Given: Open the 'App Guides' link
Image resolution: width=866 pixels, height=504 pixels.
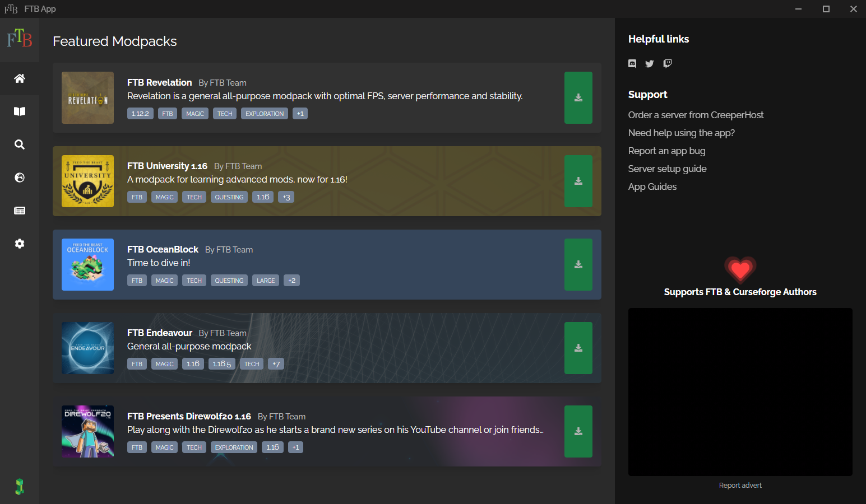Looking at the screenshot, I should tap(652, 186).
